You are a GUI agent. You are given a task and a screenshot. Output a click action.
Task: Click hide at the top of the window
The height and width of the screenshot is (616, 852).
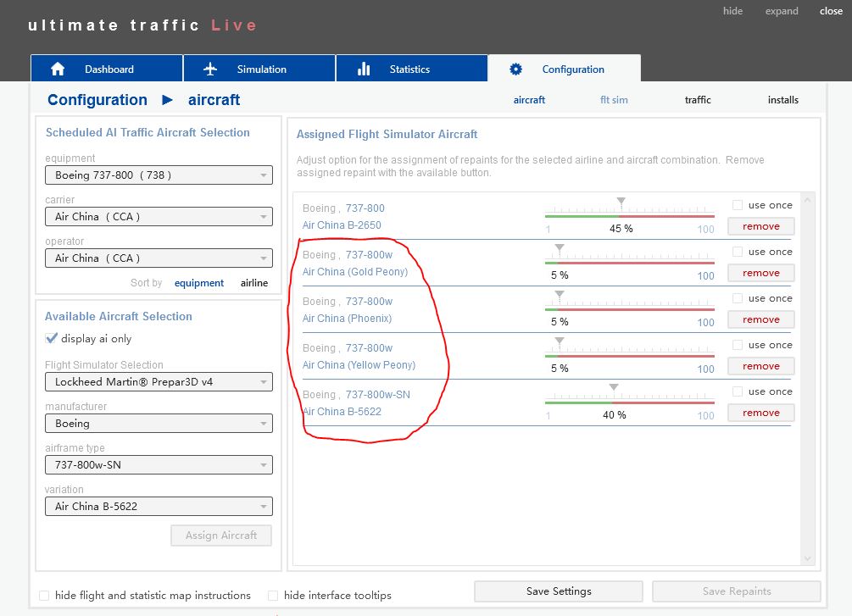tap(732, 11)
